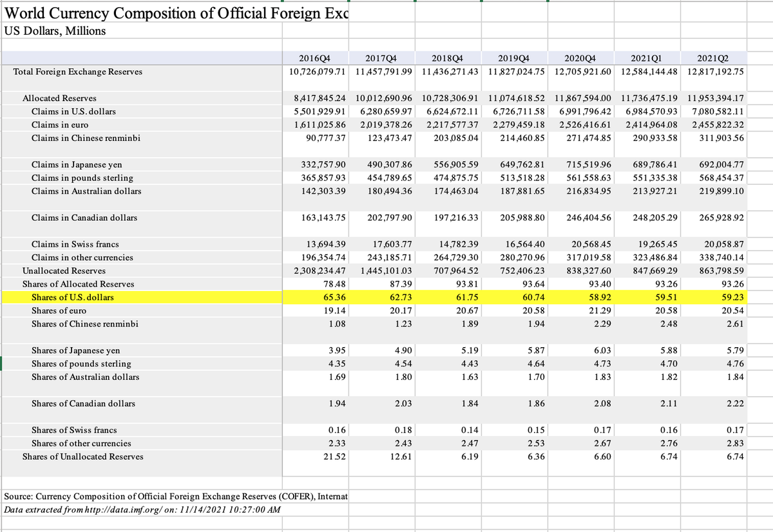Select the 2017Q4 column header

point(379,59)
